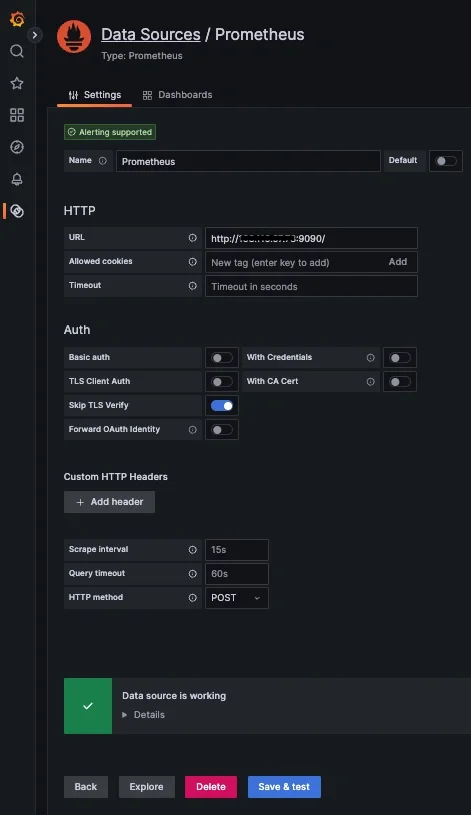Show info icon for Scrape interval
Viewport: 471px width, 815px height.
(192, 549)
